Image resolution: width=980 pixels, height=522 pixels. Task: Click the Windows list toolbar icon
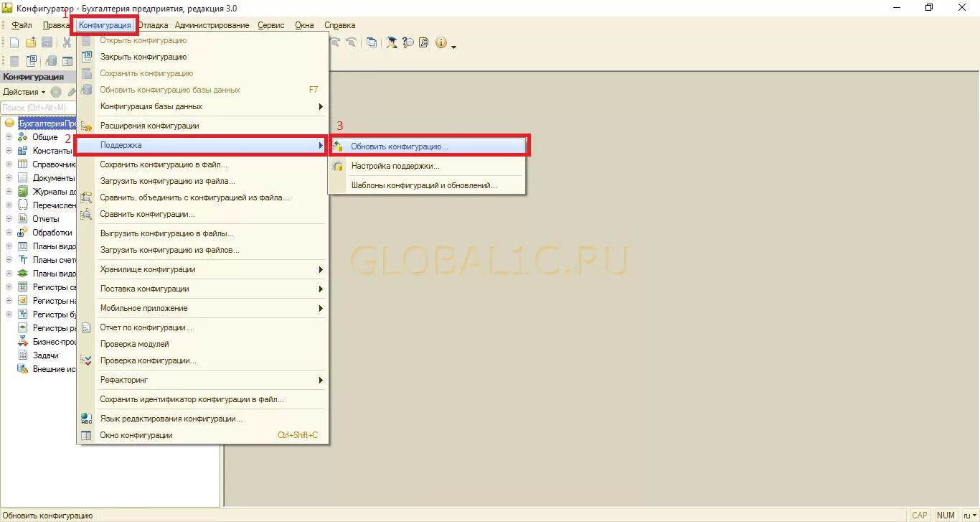pos(372,42)
